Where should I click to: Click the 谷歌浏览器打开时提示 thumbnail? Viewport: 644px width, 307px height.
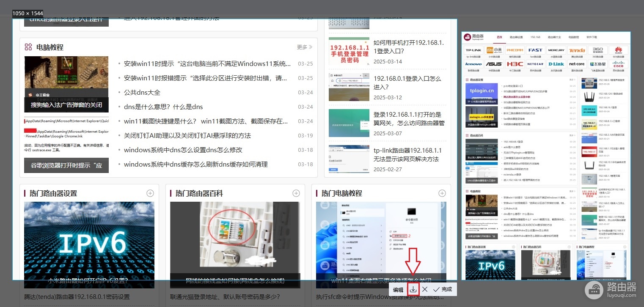(66, 145)
